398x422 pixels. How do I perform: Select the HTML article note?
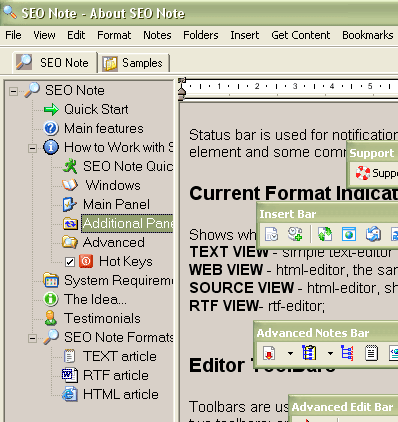121,394
